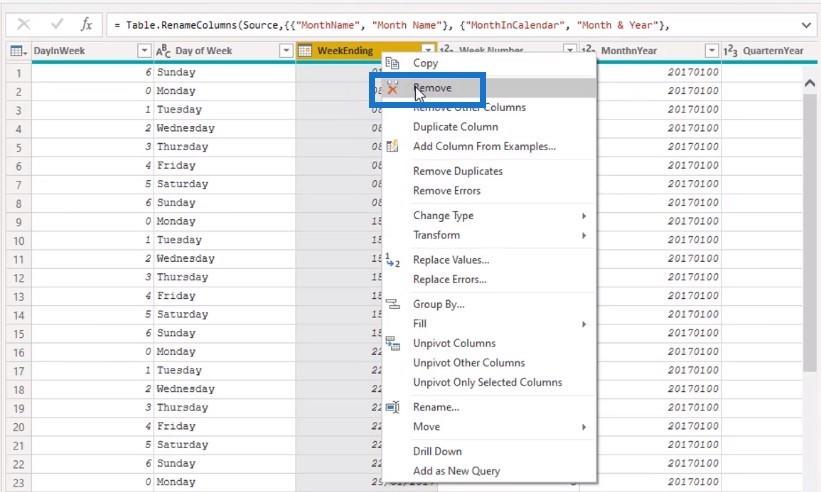The image size is (821, 492).
Task: Open DayInWeek column filter dropdown
Action: point(143,51)
